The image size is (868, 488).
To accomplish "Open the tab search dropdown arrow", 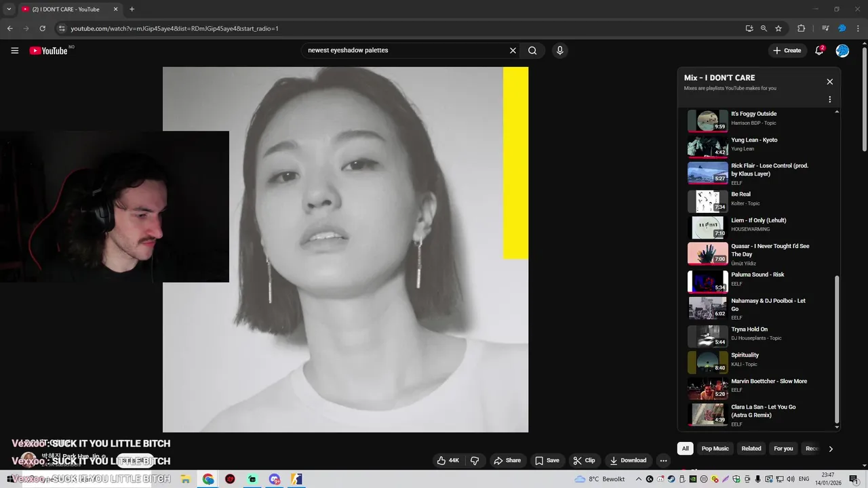I will pos(9,9).
